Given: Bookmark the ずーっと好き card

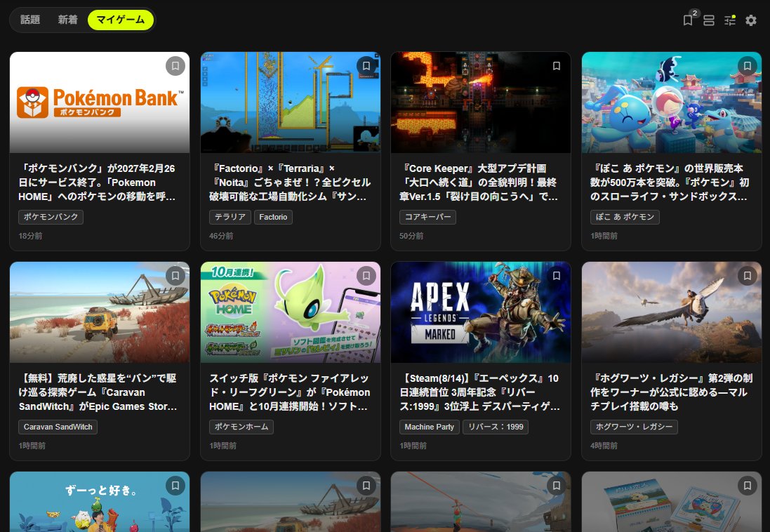Looking at the screenshot, I should pos(175,486).
